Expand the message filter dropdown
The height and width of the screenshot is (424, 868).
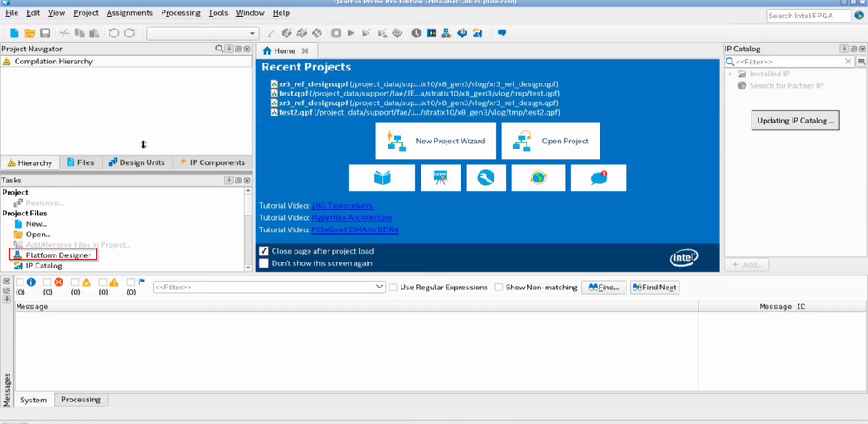380,287
